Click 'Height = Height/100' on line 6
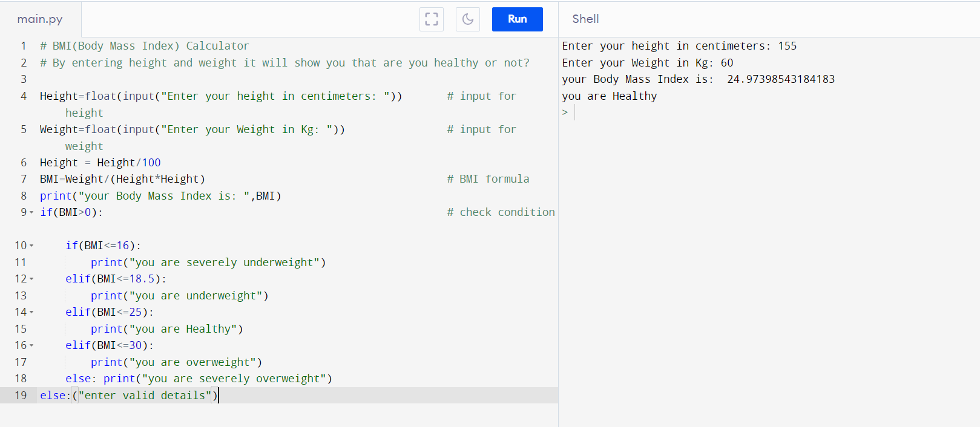The width and height of the screenshot is (980, 427). pyautogui.click(x=100, y=163)
